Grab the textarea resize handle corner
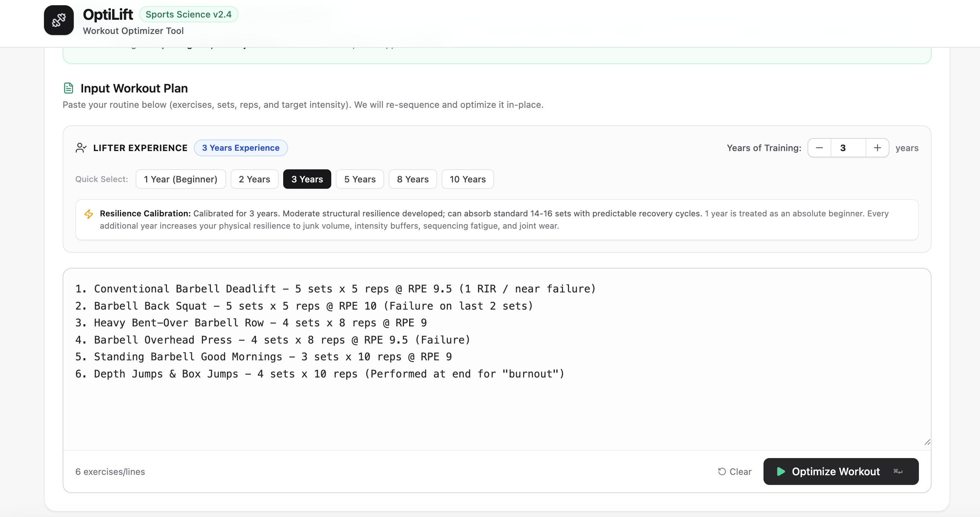Screen dimensions: 980x517 coord(927,442)
